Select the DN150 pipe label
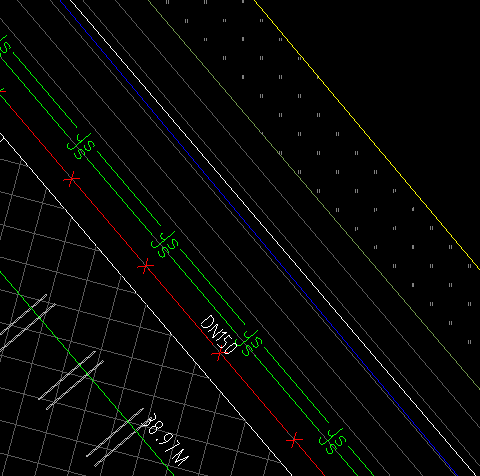This screenshot has width=480, height=476. 219,335
